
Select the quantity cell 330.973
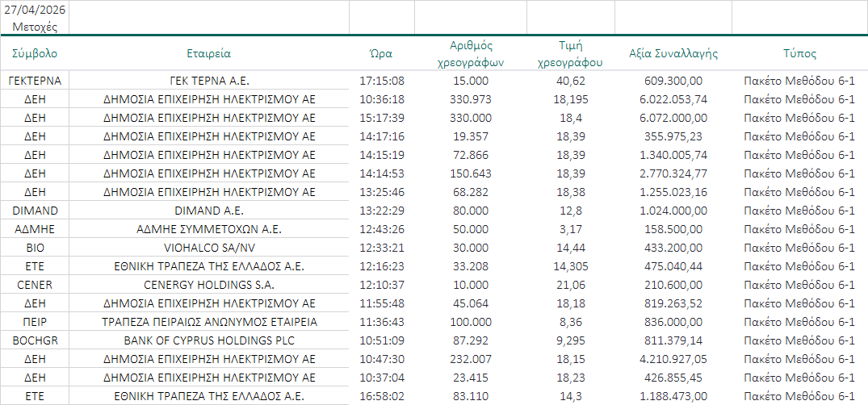pyautogui.click(x=470, y=99)
